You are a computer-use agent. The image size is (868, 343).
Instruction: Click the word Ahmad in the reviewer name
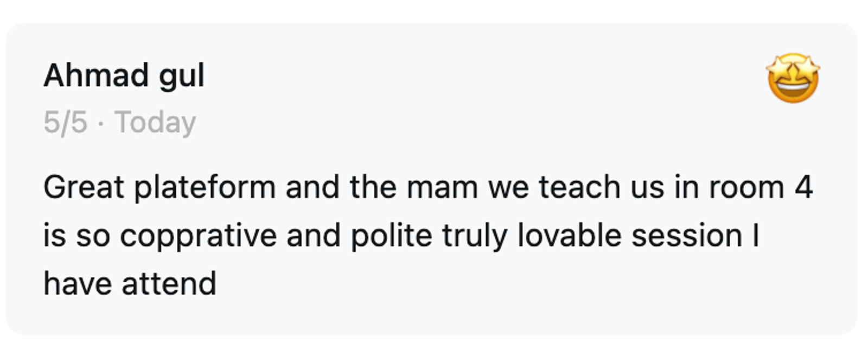click(x=96, y=75)
